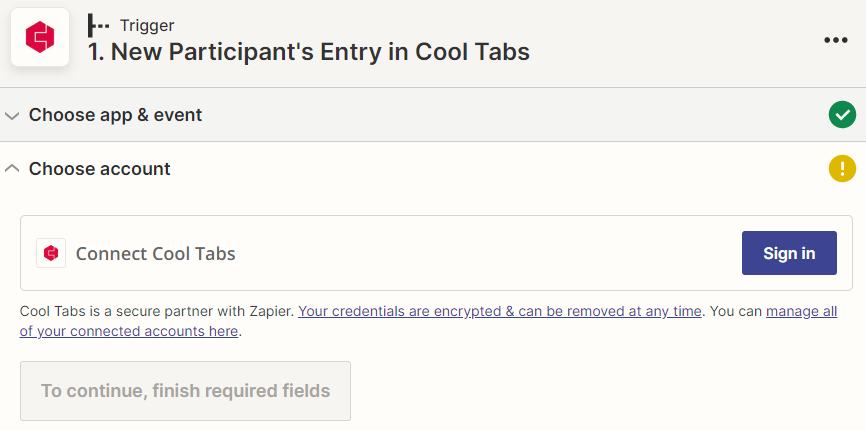Open the Choose app & event heading
866x430 pixels.
pyautogui.click(x=115, y=115)
